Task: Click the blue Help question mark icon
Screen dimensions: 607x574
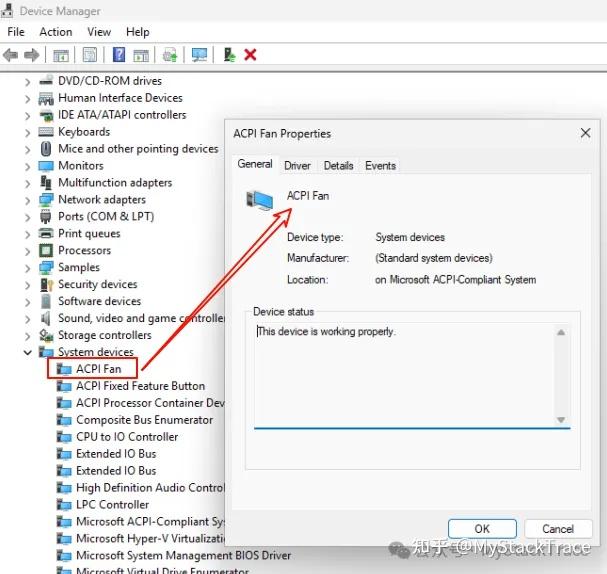Action: 119,55
